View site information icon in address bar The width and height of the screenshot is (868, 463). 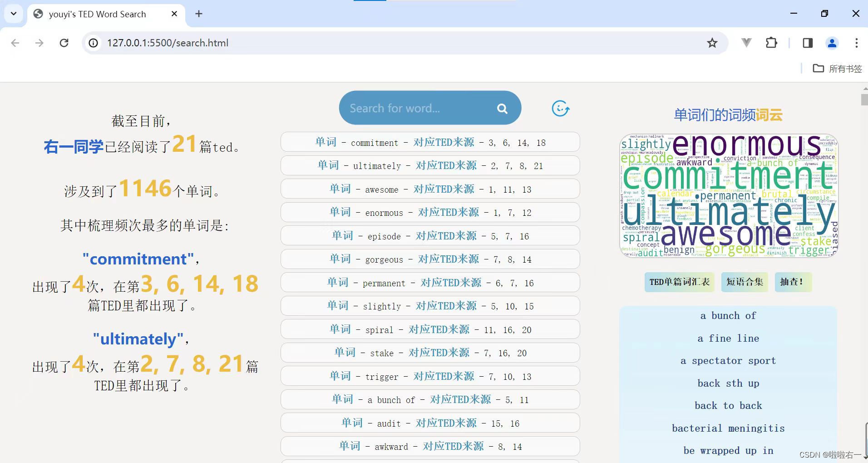[x=93, y=43]
